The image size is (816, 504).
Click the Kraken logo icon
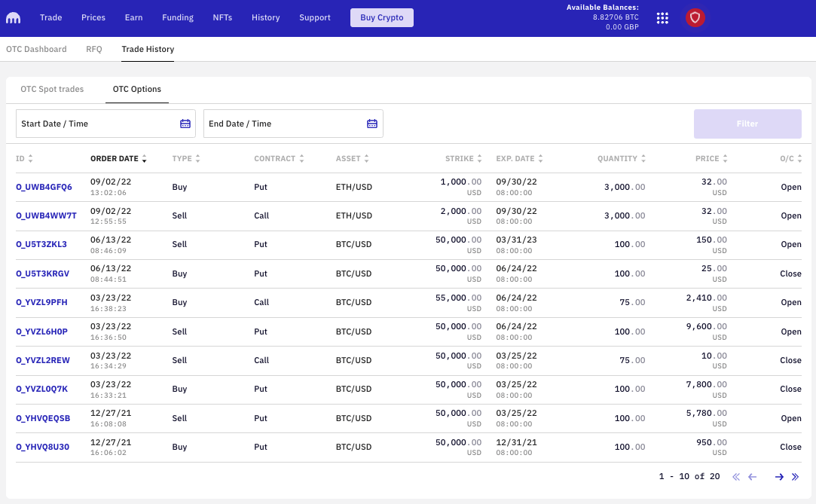(14, 18)
